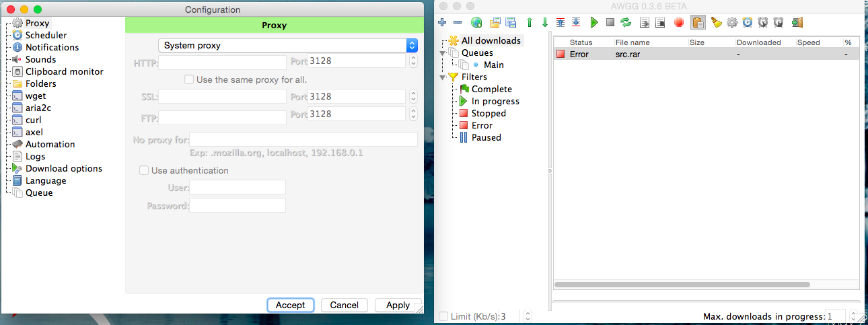Viewport: 868px width, 325px height.
Task: Click the blue floppy-disk export list icon
Action: point(511,22)
